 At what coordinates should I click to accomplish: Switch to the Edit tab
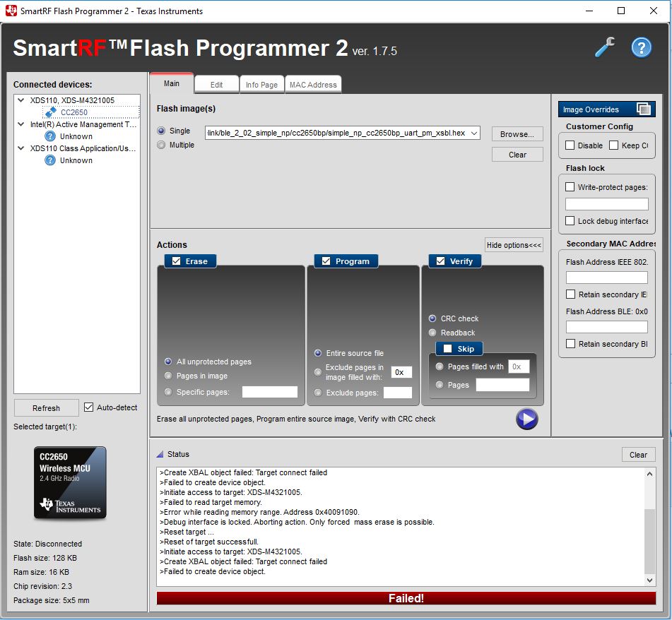point(216,85)
